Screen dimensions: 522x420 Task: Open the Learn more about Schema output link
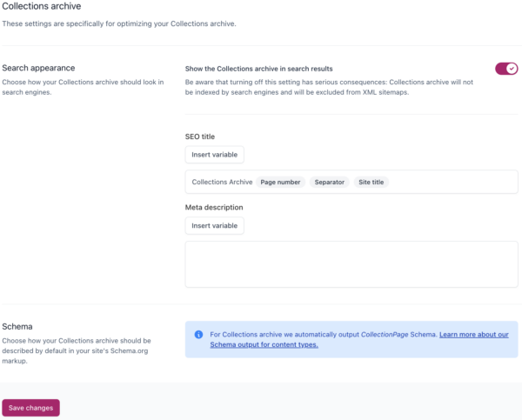473,334
